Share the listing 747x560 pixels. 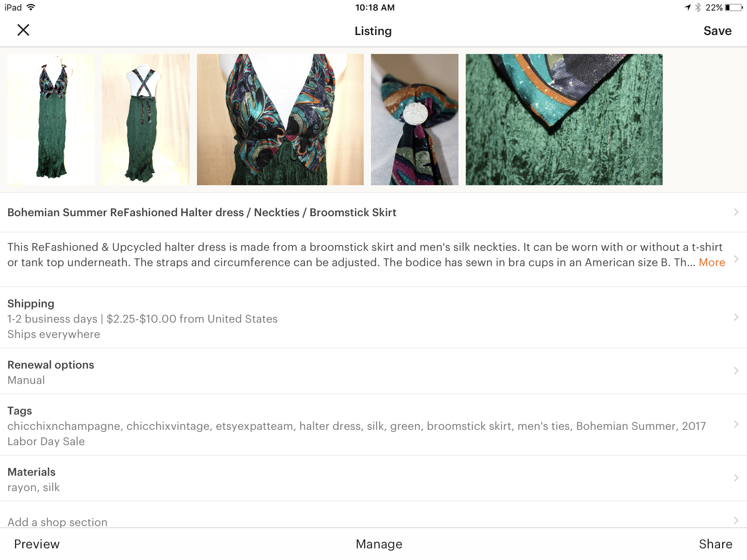[715, 544]
